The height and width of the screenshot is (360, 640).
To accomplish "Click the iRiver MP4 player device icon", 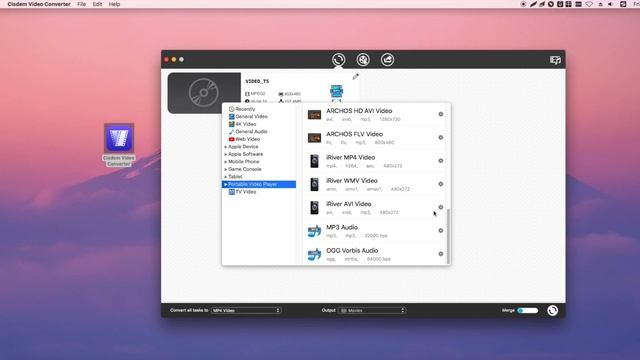I will point(314,161).
